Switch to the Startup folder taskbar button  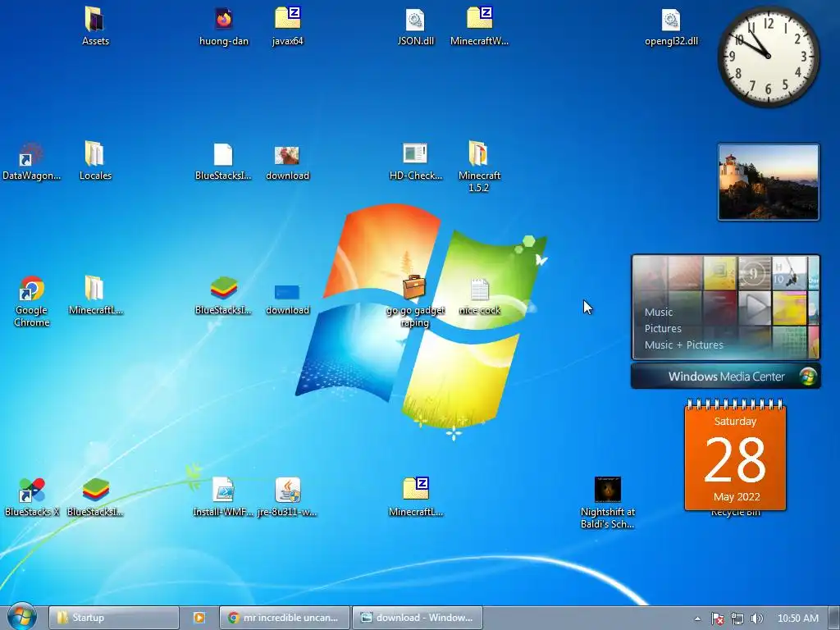(x=113, y=618)
